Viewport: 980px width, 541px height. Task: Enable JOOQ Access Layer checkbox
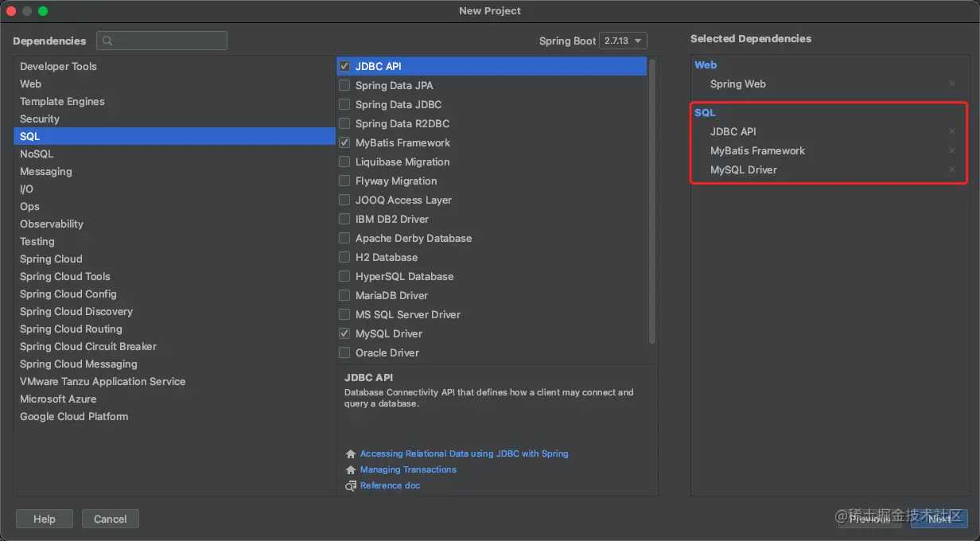pos(344,200)
